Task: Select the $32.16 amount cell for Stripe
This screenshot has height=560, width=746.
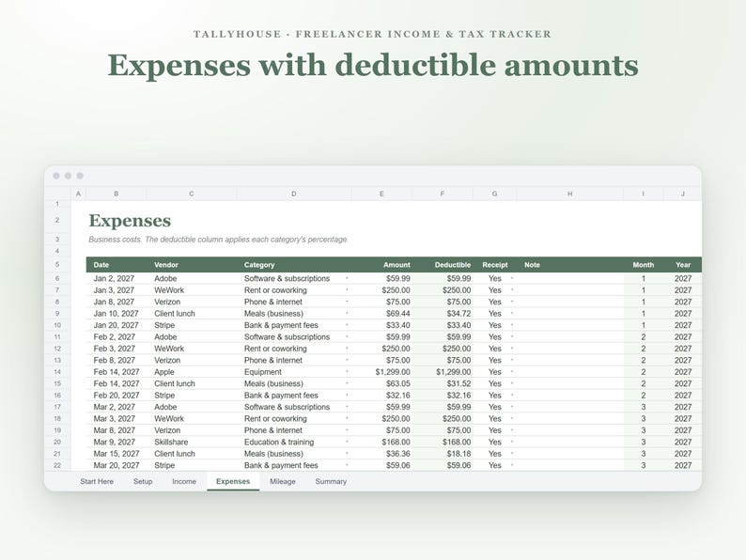Action: [x=381, y=396]
